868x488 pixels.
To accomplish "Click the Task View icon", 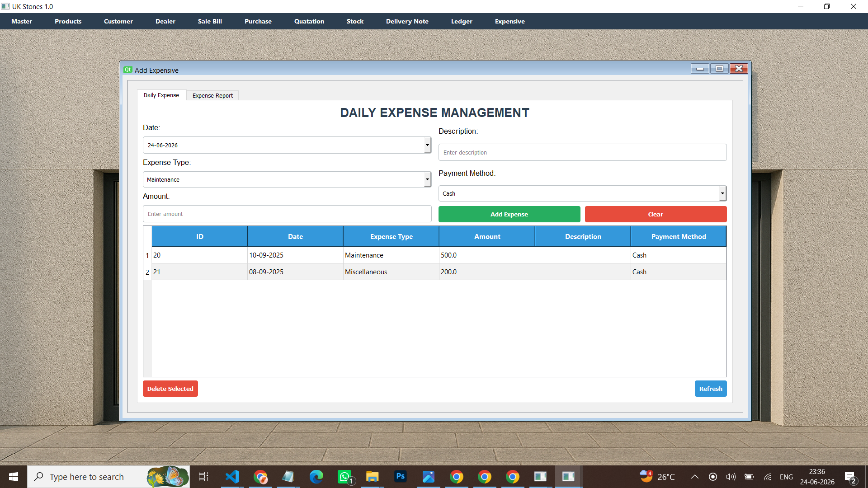I will pyautogui.click(x=203, y=477).
